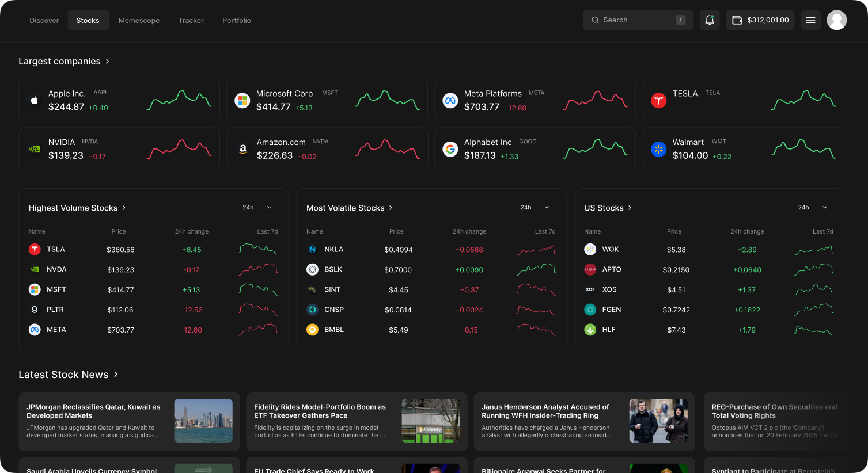
Task: Open the US Stocks list
Action: coord(608,208)
